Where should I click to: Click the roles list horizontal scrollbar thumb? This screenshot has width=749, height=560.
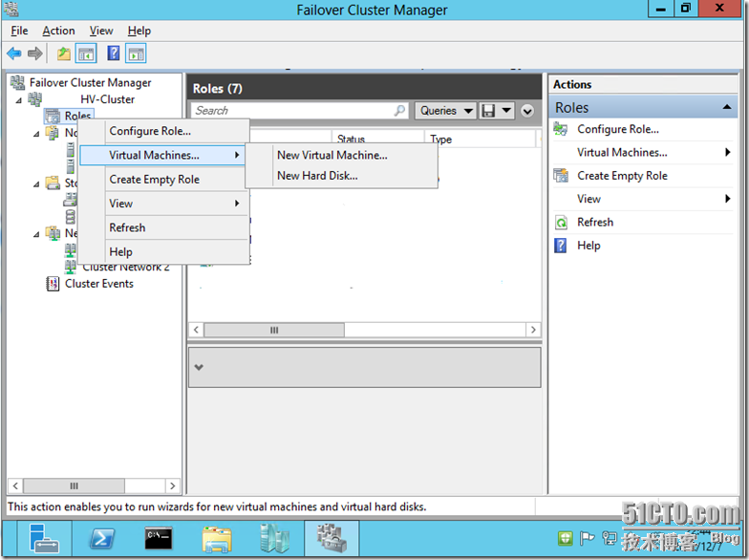point(274,330)
